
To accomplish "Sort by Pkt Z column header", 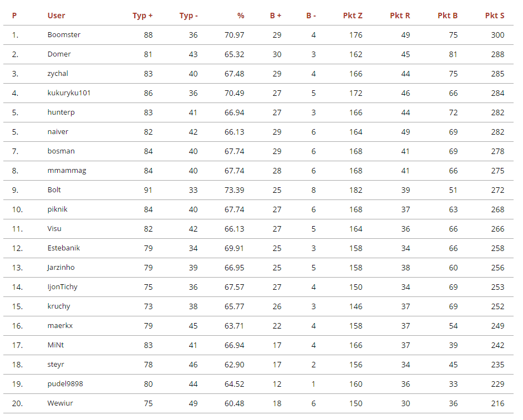I will (353, 16).
